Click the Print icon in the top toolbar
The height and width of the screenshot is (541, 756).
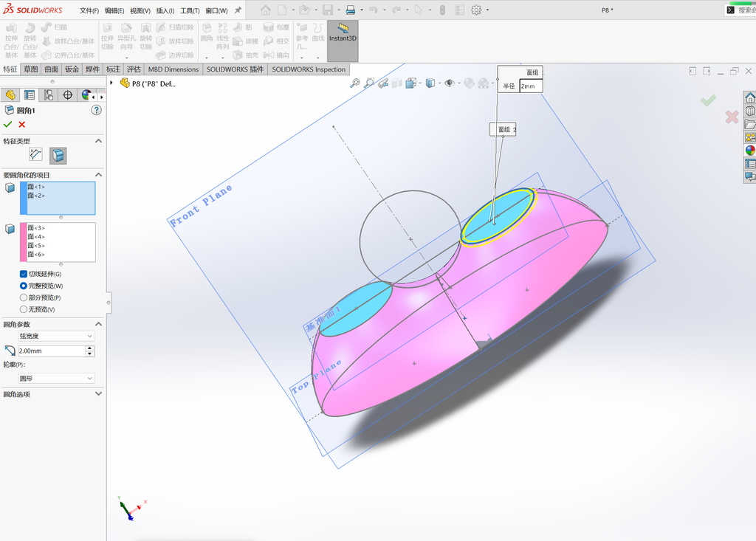pyautogui.click(x=351, y=10)
